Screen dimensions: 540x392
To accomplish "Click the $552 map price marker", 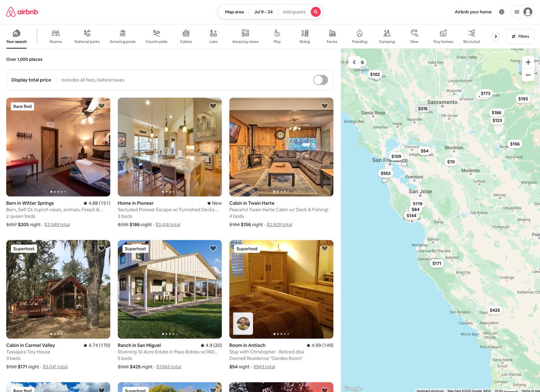I will tap(386, 174).
